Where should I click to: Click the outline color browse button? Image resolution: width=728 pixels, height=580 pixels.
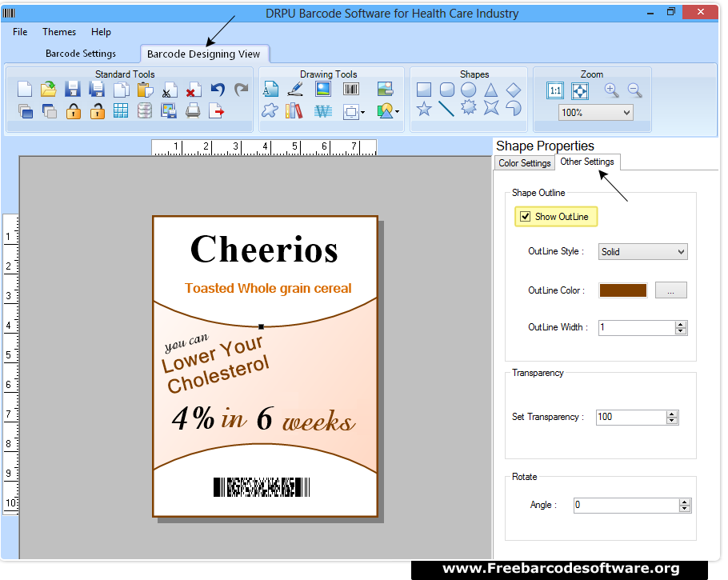tap(670, 290)
